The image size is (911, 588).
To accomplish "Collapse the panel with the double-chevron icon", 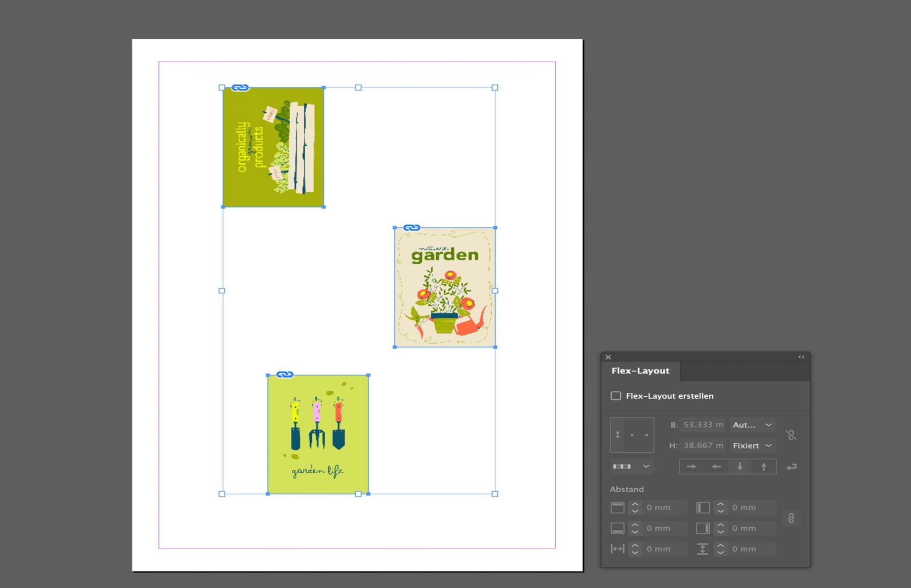I will click(x=801, y=357).
